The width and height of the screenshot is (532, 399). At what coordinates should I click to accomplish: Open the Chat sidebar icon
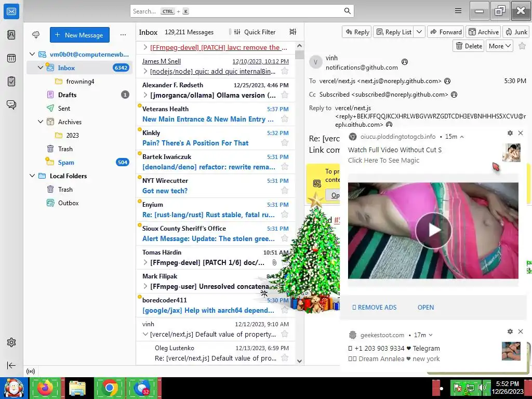(x=11, y=104)
